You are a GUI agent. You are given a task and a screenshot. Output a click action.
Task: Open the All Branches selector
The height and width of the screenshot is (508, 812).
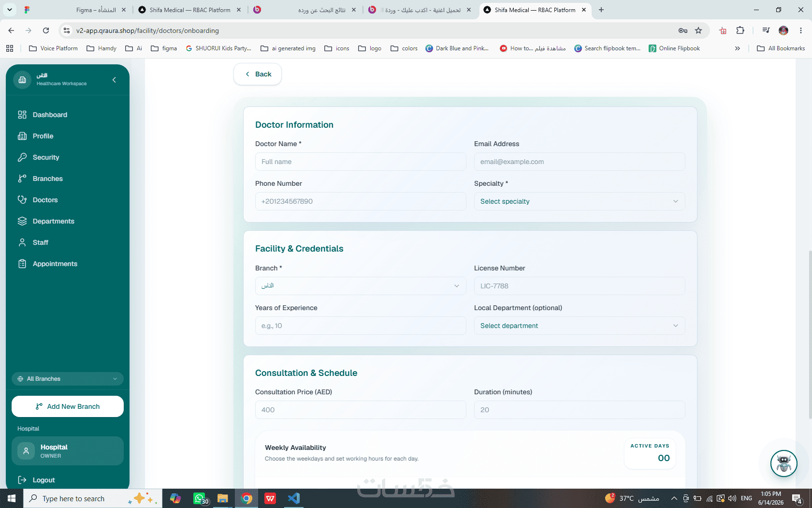coord(68,379)
